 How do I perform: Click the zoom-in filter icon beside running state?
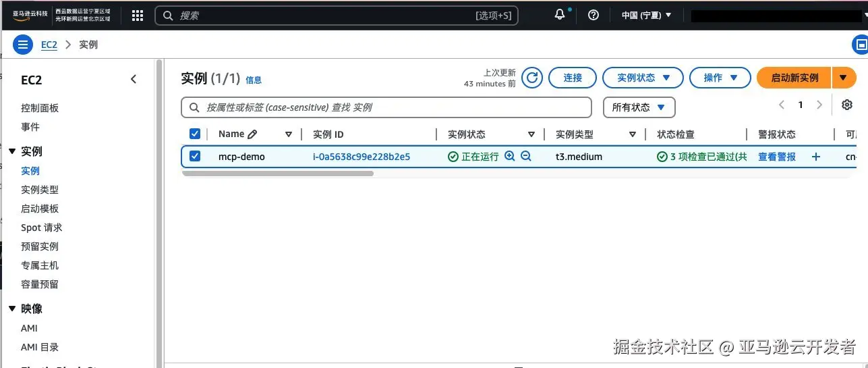point(510,156)
